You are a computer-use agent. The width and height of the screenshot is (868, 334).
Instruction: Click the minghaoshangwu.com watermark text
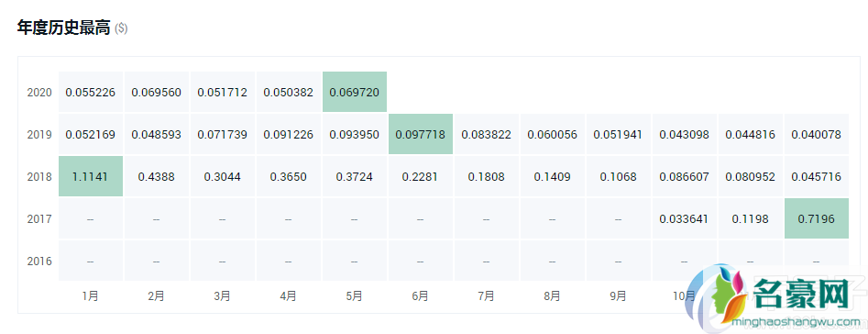(795, 321)
